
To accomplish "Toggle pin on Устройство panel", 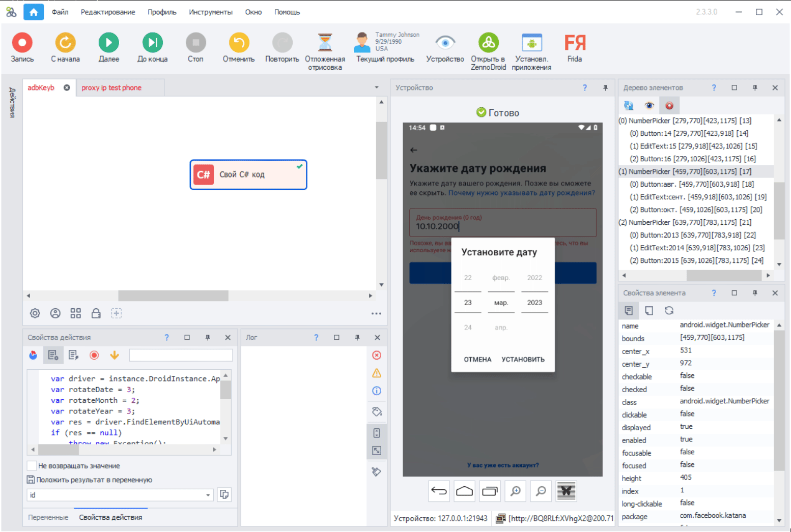I will (x=605, y=88).
